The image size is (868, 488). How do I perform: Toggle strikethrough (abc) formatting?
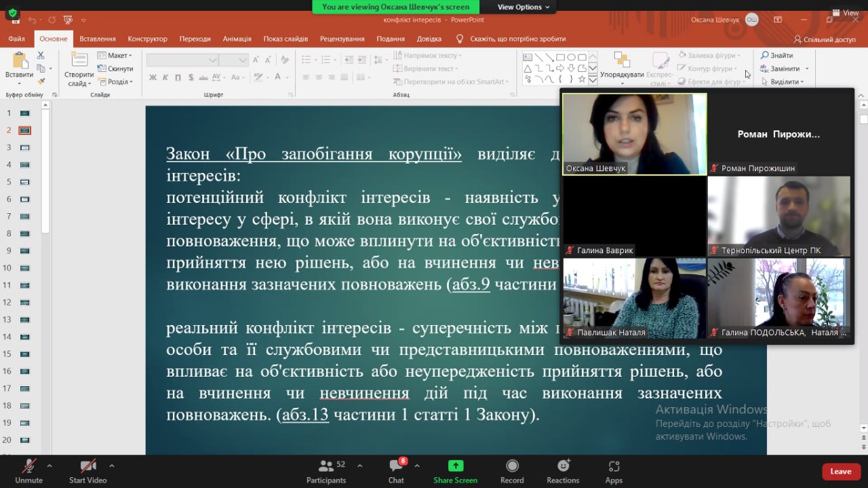pos(205,77)
